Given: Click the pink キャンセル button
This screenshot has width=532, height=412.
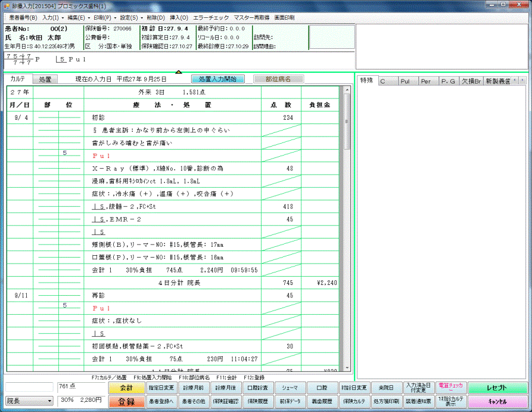Looking at the screenshot, I should pos(497,401).
